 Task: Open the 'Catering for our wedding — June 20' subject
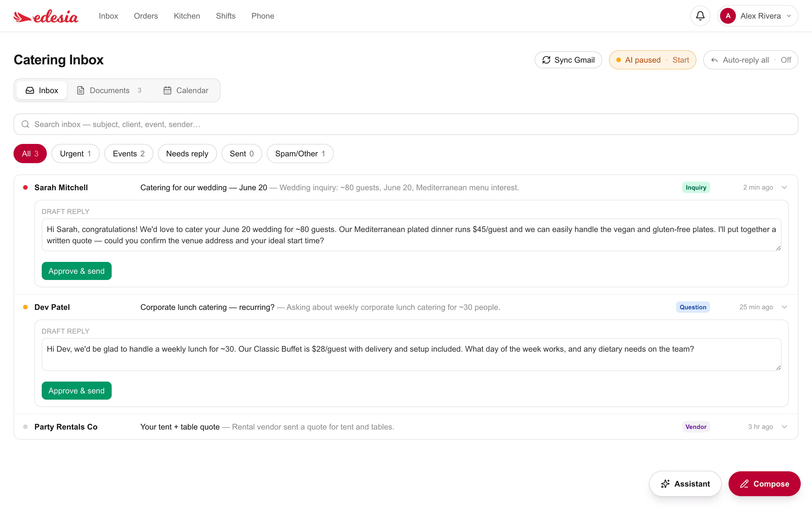(x=204, y=187)
